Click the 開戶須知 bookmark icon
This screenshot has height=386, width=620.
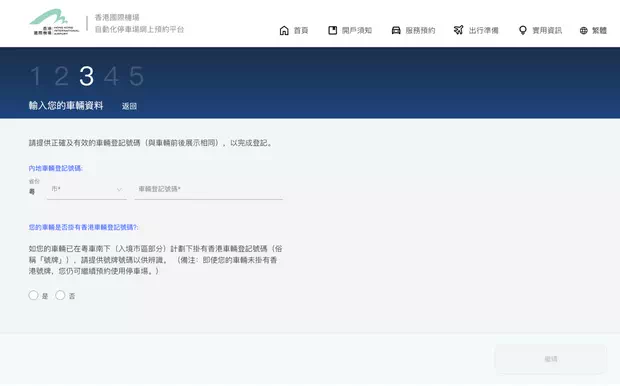pos(333,30)
